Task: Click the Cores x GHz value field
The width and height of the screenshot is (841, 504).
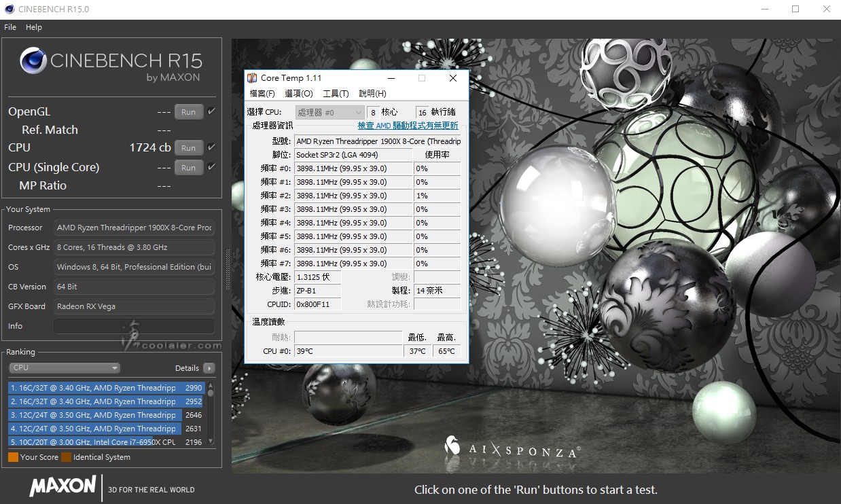Action: 134,247
